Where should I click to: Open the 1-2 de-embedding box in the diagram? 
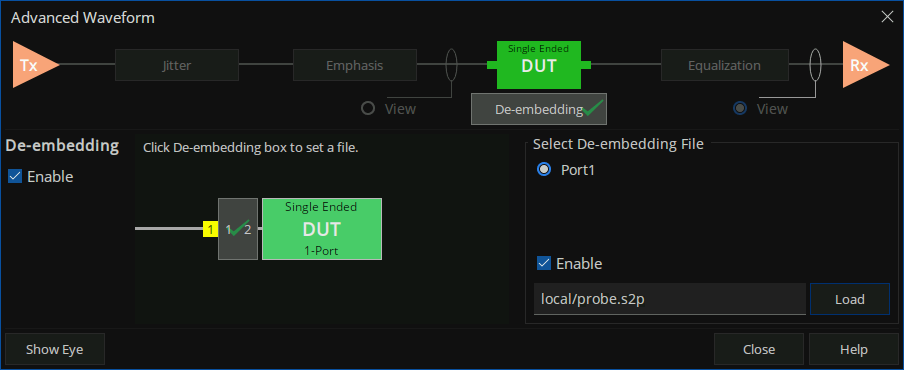point(238,229)
